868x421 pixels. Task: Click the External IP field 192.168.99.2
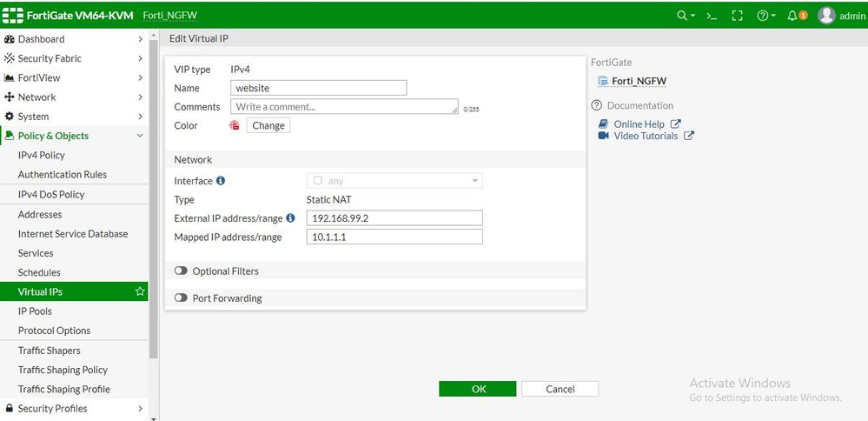point(394,217)
